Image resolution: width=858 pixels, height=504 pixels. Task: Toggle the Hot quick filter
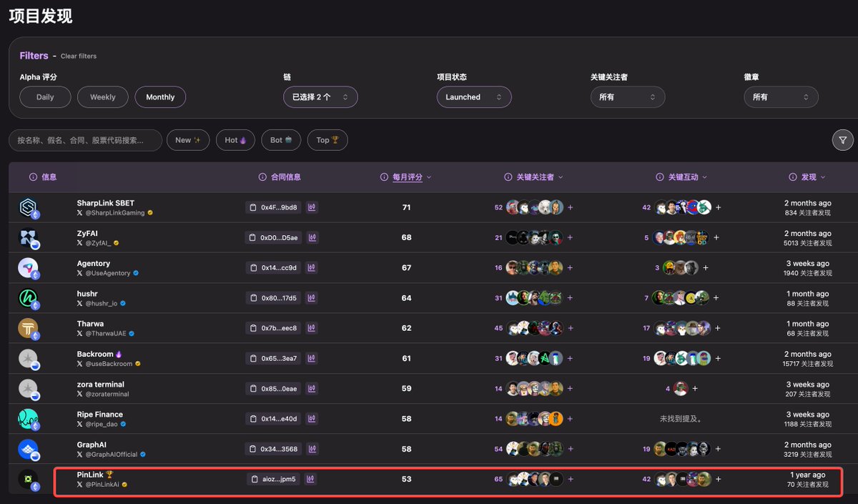coord(235,140)
